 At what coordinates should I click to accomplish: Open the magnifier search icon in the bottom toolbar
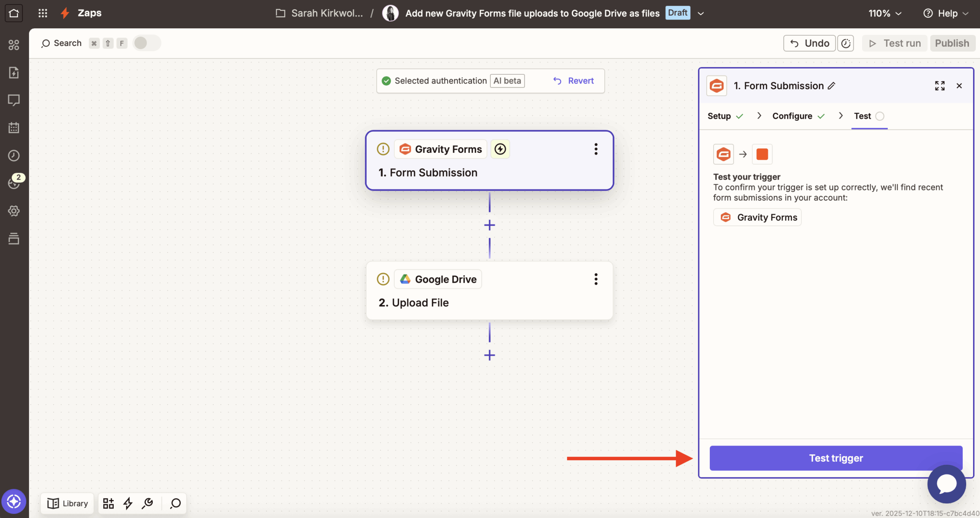(x=175, y=503)
